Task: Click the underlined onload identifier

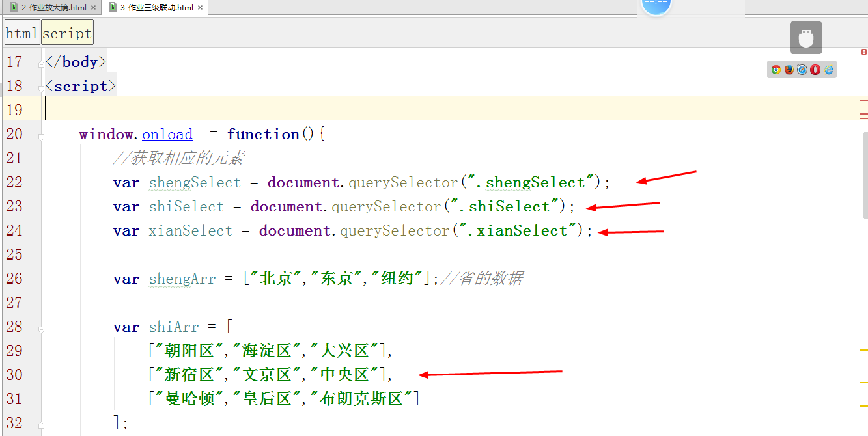Action: [167, 134]
